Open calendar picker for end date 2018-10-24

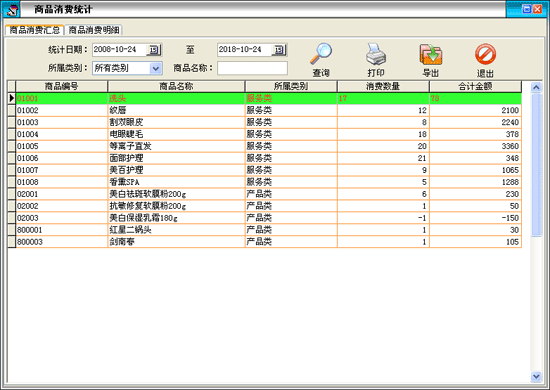[279, 50]
